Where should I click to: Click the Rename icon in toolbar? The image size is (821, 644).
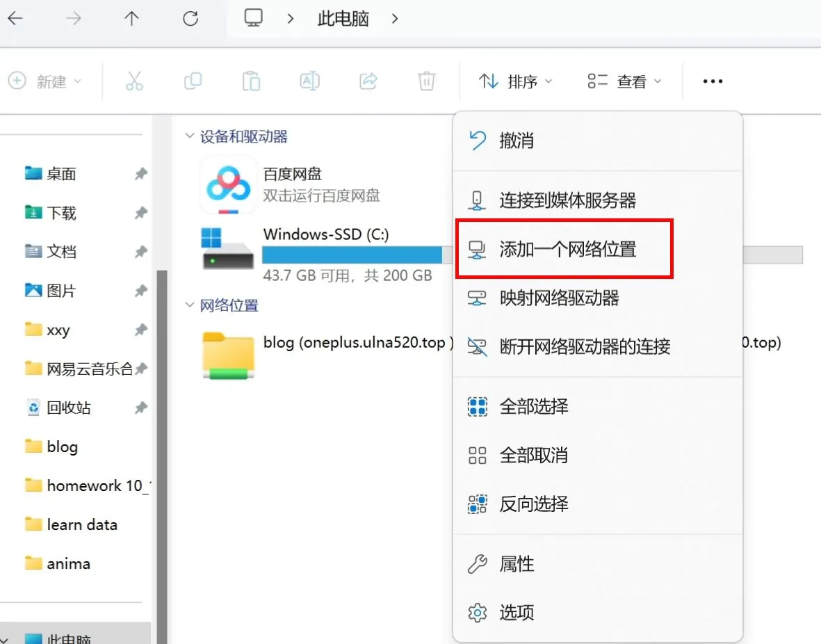click(309, 81)
